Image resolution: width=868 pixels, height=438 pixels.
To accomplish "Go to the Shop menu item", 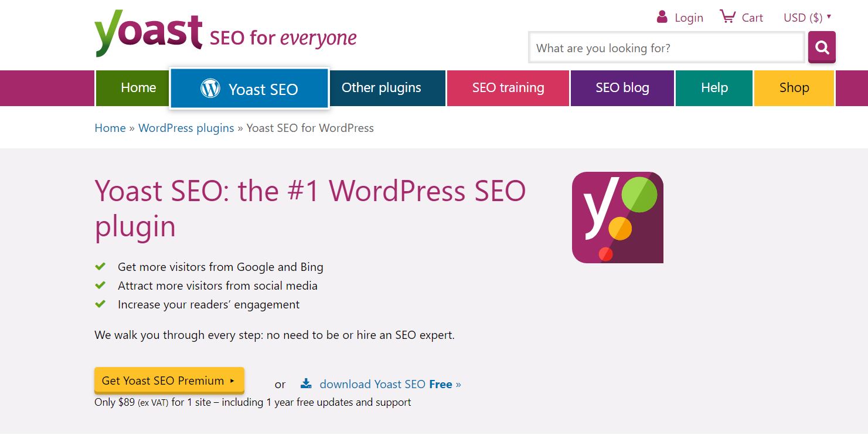I will tap(794, 88).
